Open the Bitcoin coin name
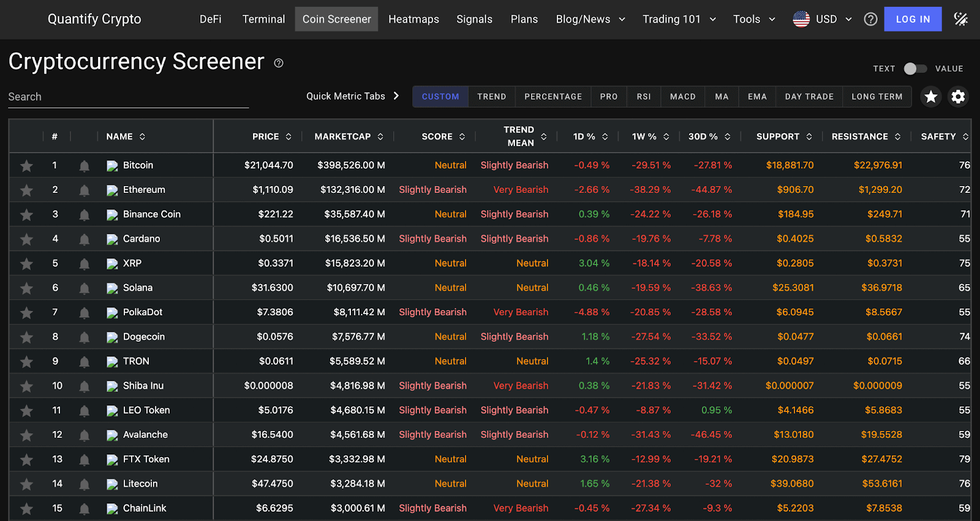 tap(138, 165)
